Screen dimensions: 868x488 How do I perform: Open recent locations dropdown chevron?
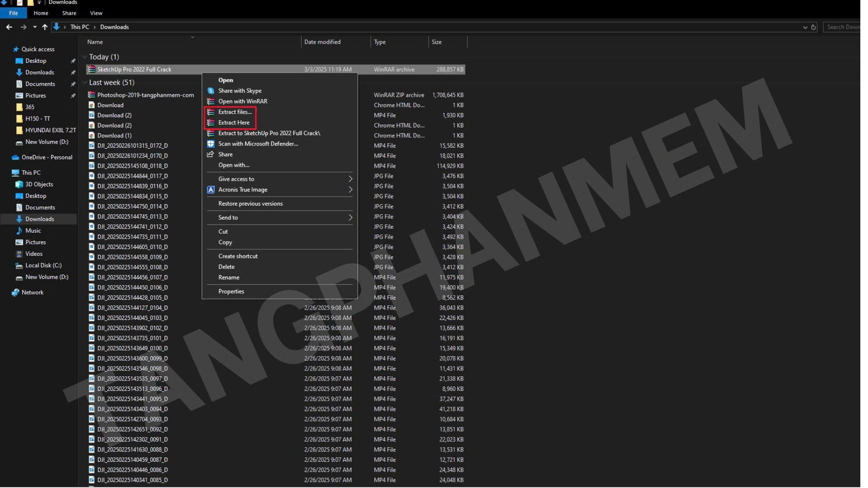pyautogui.click(x=35, y=27)
